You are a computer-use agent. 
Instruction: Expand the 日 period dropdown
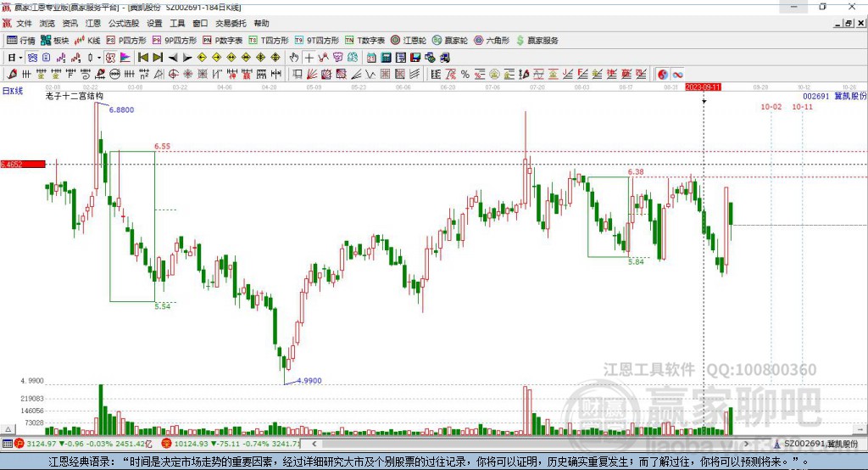(x=20, y=58)
